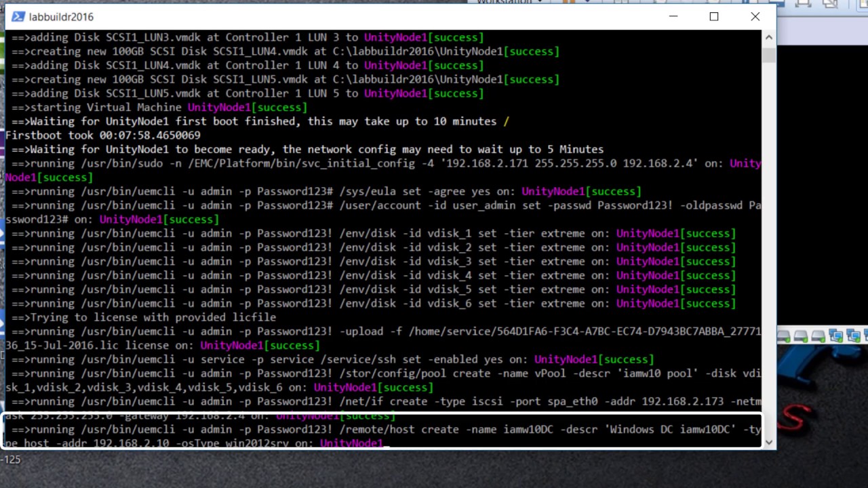Click the 'vdisk_4 set -tier extreme' line
This screenshot has width=868, height=488.
(x=374, y=276)
